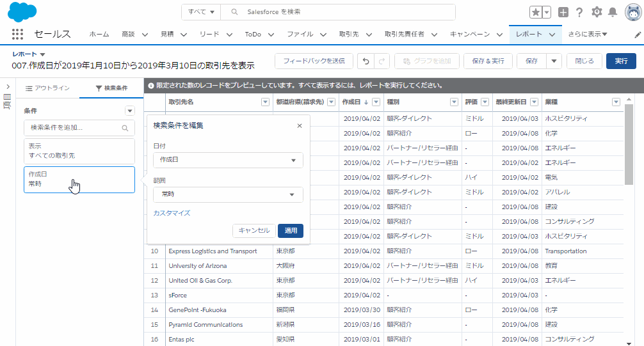
Task: Click the undo arrow button
Action: coord(366,61)
